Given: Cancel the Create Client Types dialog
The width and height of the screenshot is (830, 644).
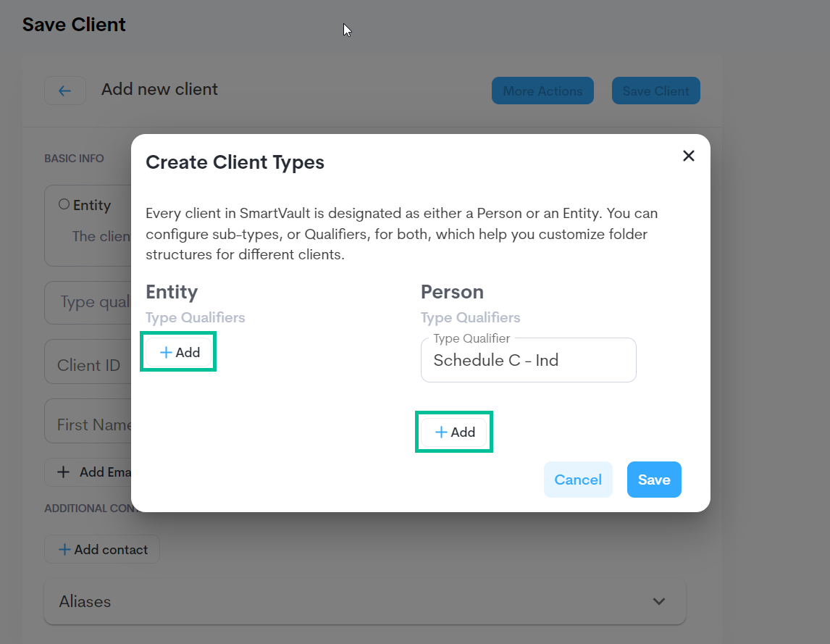Looking at the screenshot, I should [578, 480].
